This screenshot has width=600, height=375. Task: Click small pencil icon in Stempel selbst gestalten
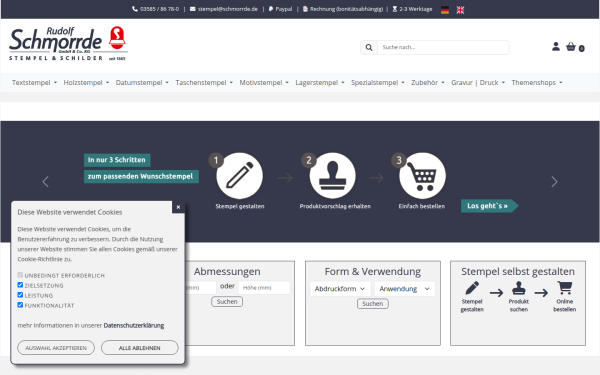(x=472, y=288)
